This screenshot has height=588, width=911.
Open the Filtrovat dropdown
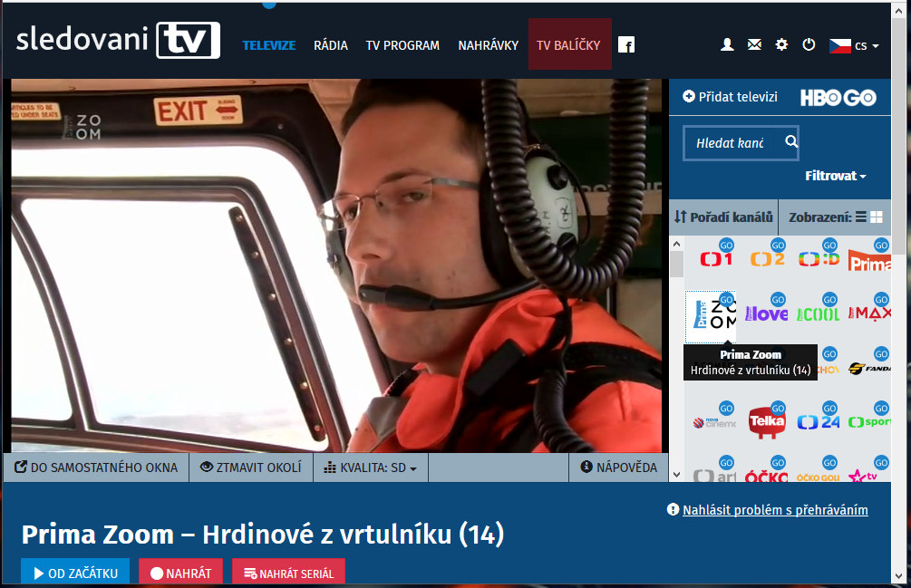click(x=835, y=176)
